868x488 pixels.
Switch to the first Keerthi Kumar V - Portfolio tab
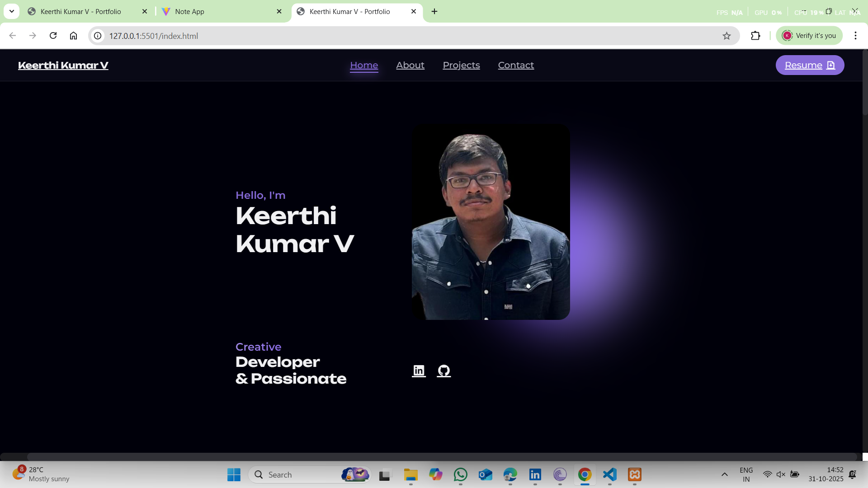pos(81,11)
